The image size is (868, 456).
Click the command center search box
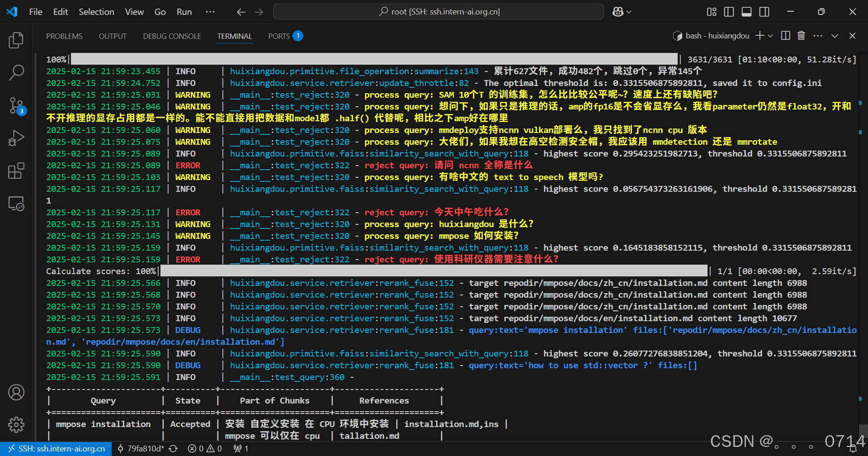pyautogui.click(x=438, y=12)
